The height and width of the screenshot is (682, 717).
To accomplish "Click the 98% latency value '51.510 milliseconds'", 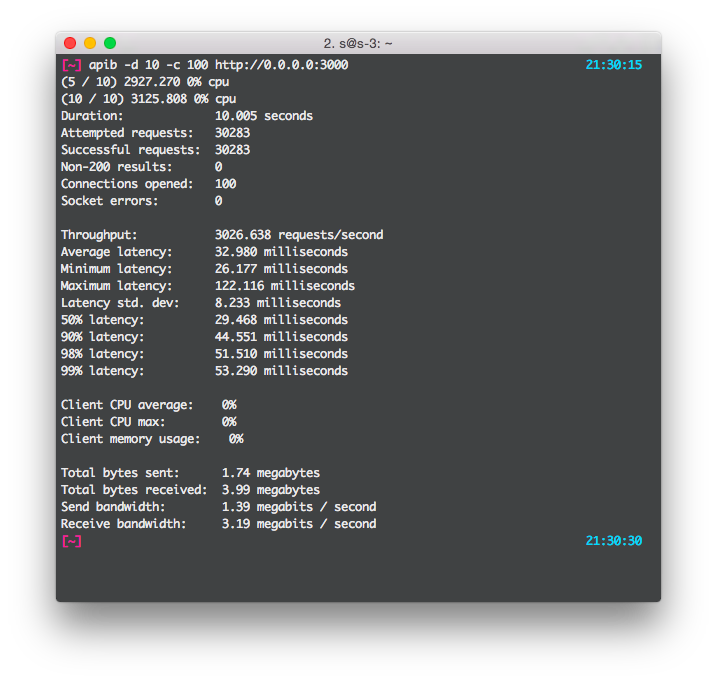I will [281, 354].
